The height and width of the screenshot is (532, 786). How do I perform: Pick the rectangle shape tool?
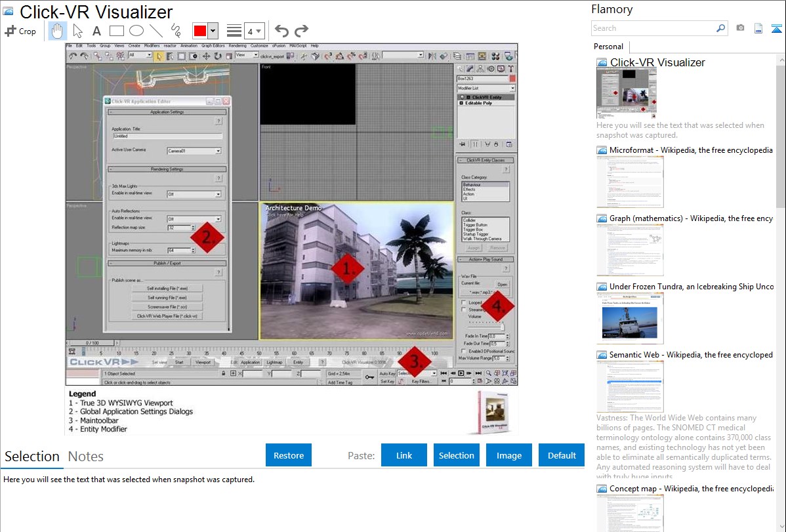coord(116,31)
